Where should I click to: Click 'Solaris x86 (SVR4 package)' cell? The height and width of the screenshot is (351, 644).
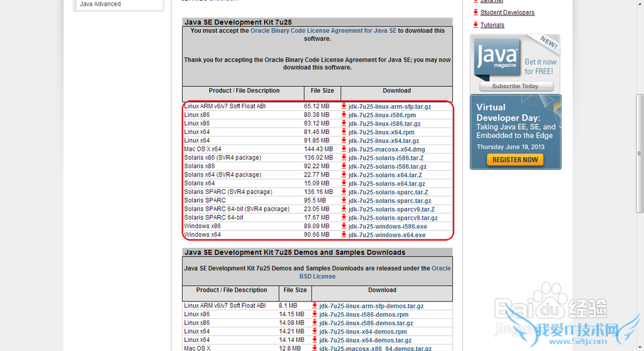click(x=223, y=158)
